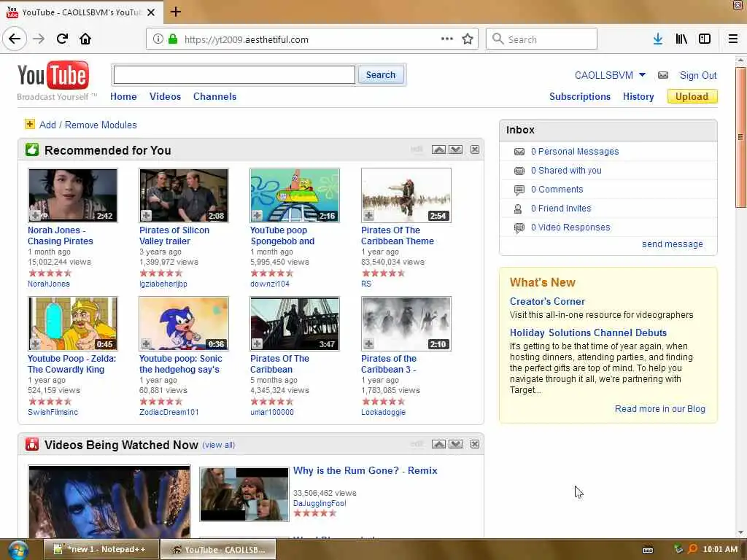747x560 pixels.
Task: Open 0 Shared with you link
Action: pos(566,171)
